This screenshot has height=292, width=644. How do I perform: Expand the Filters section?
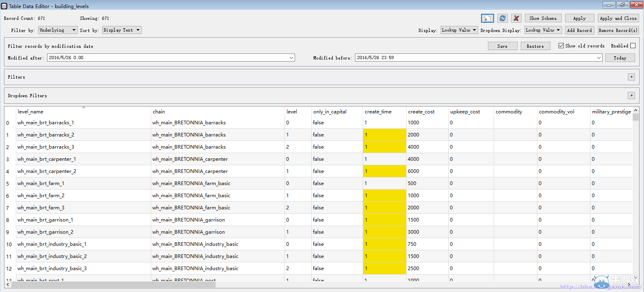pyautogui.click(x=631, y=77)
